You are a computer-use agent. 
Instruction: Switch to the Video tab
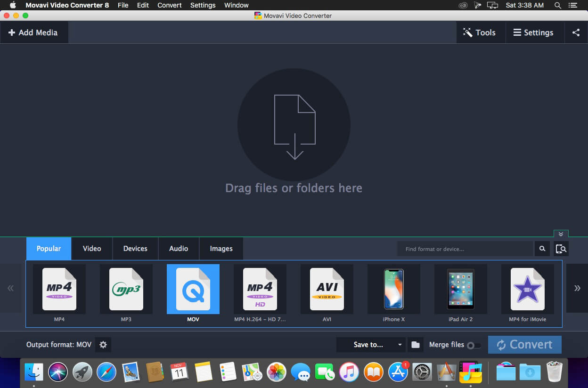pyautogui.click(x=92, y=249)
